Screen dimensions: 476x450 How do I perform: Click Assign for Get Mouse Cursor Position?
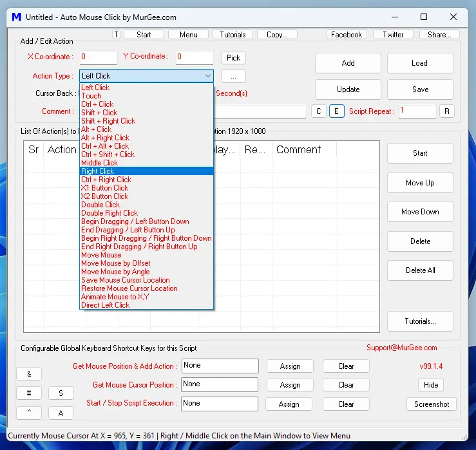click(x=290, y=385)
